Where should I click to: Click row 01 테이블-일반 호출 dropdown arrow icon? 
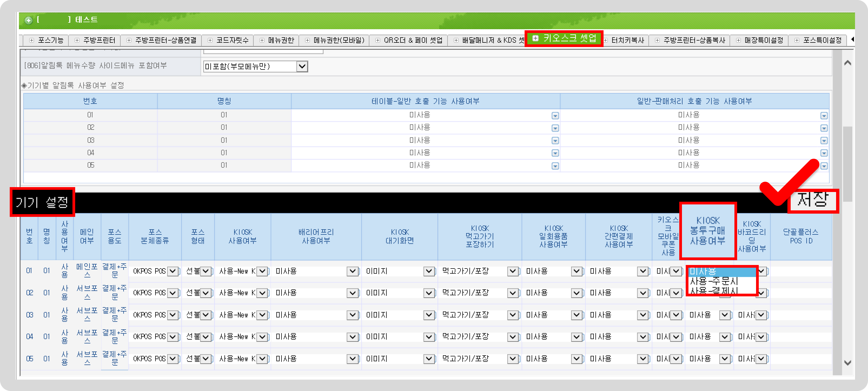(555, 116)
